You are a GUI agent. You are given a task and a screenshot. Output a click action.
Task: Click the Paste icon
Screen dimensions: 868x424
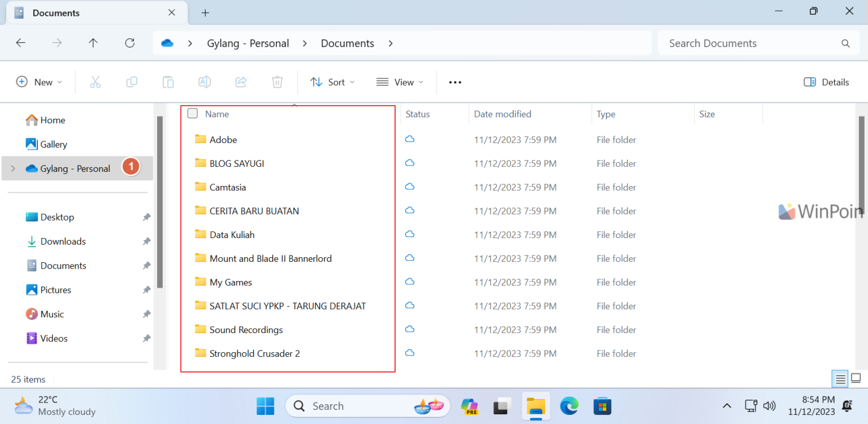tap(168, 81)
